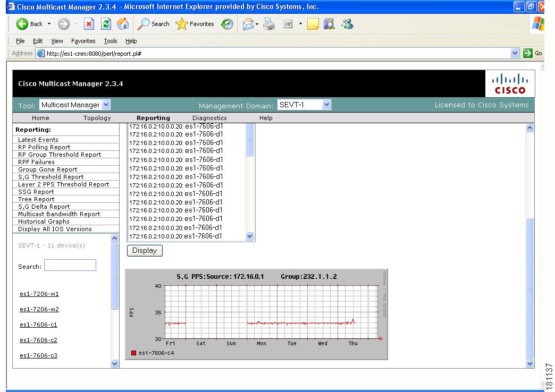555x392 pixels.
Task: Open Edit with Word dropdown arrow
Action: 300,24
